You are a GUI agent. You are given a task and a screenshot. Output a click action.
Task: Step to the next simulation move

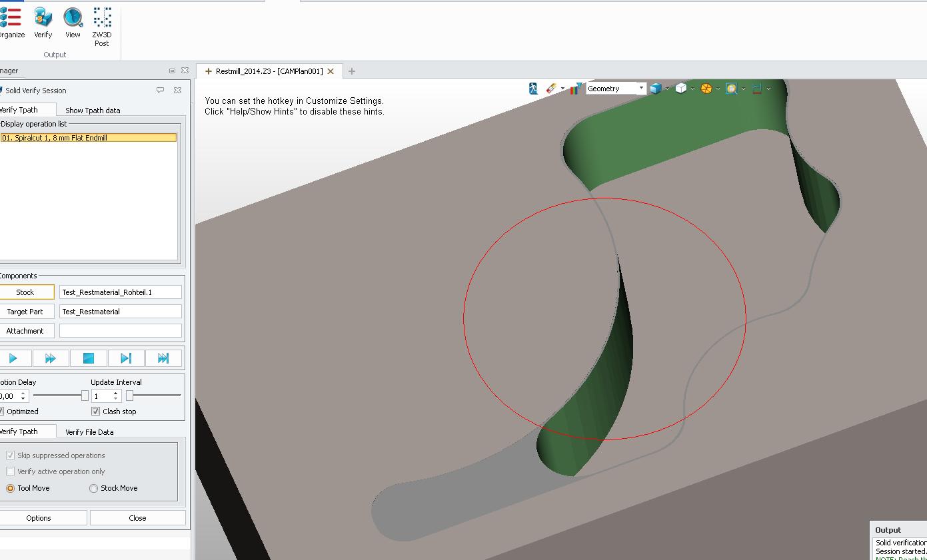(x=126, y=358)
